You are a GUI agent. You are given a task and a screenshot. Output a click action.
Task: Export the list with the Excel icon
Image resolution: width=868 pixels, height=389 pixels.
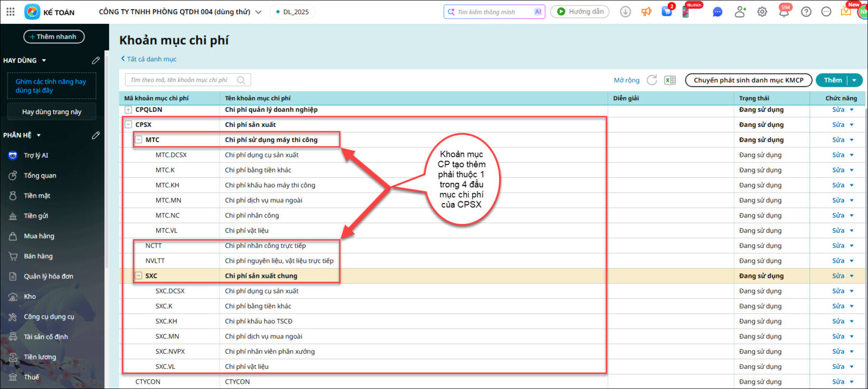[x=670, y=80]
